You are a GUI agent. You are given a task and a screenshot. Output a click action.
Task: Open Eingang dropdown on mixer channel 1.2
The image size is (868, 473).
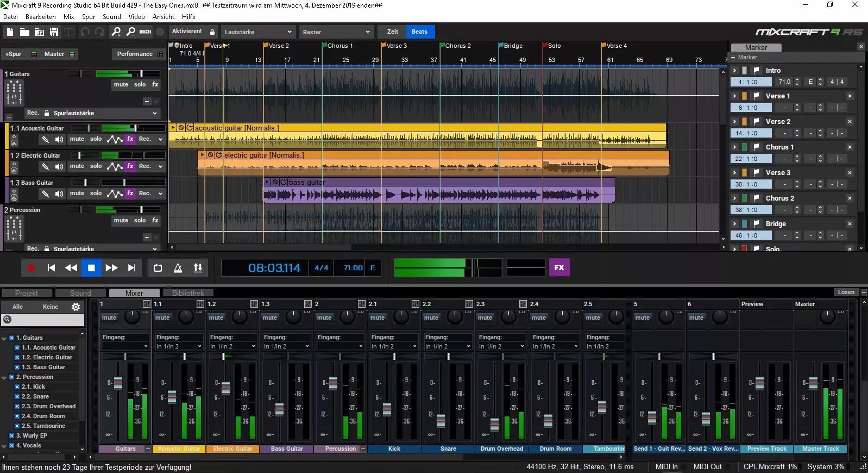pos(233,346)
